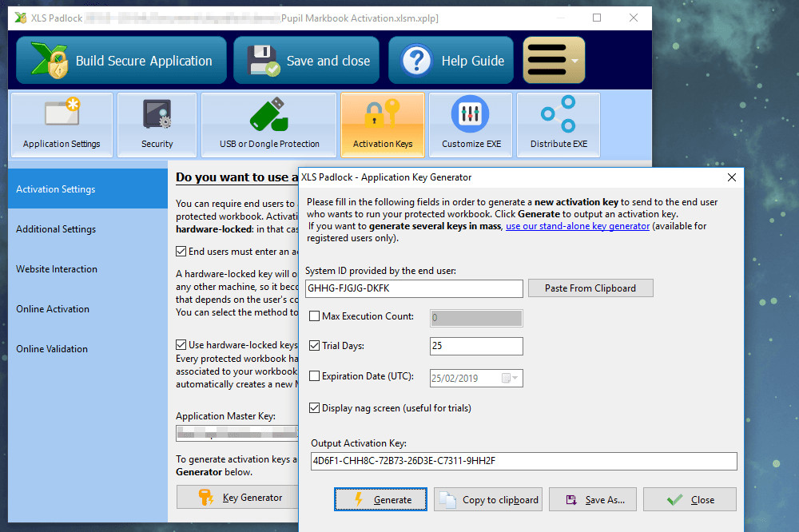
Task: Toggle End users must enter activation key checkbox
Action: click(181, 251)
